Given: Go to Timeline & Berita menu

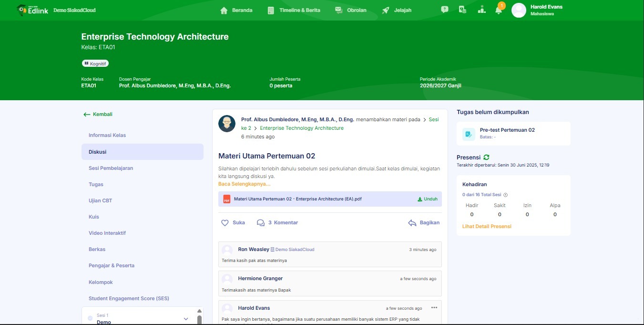Looking at the screenshot, I should coord(294,10).
